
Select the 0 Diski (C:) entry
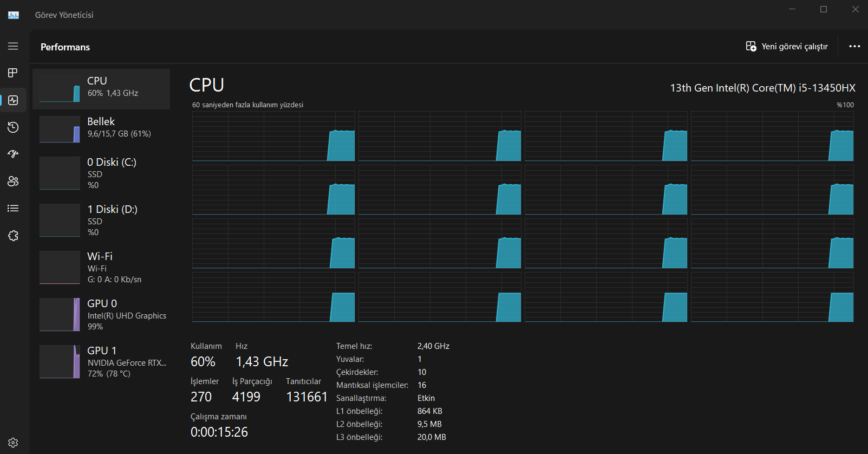(x=101, y=173)
